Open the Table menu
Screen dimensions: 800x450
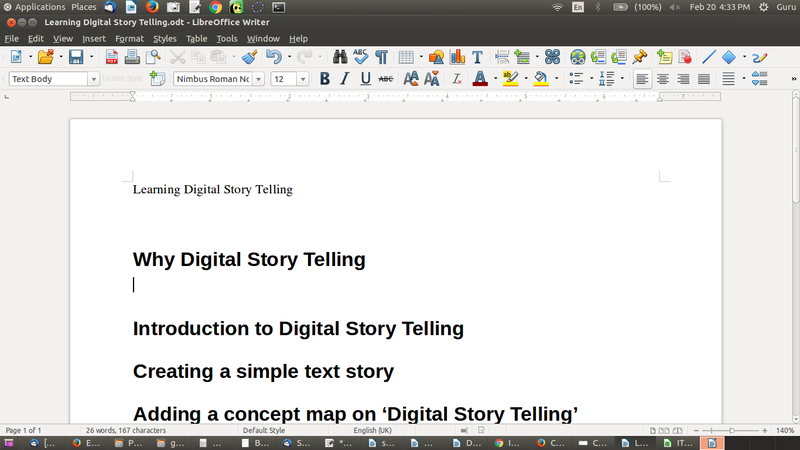[196, 39]
